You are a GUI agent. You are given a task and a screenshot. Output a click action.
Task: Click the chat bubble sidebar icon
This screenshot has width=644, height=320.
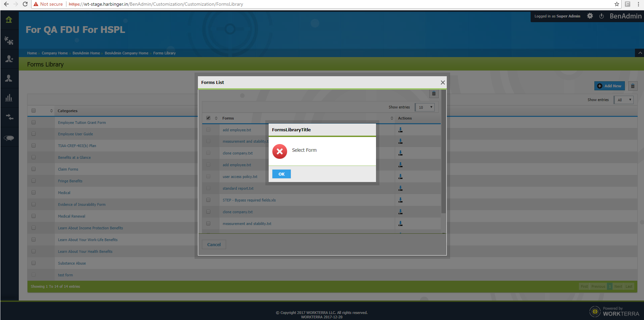click(9, 138)
